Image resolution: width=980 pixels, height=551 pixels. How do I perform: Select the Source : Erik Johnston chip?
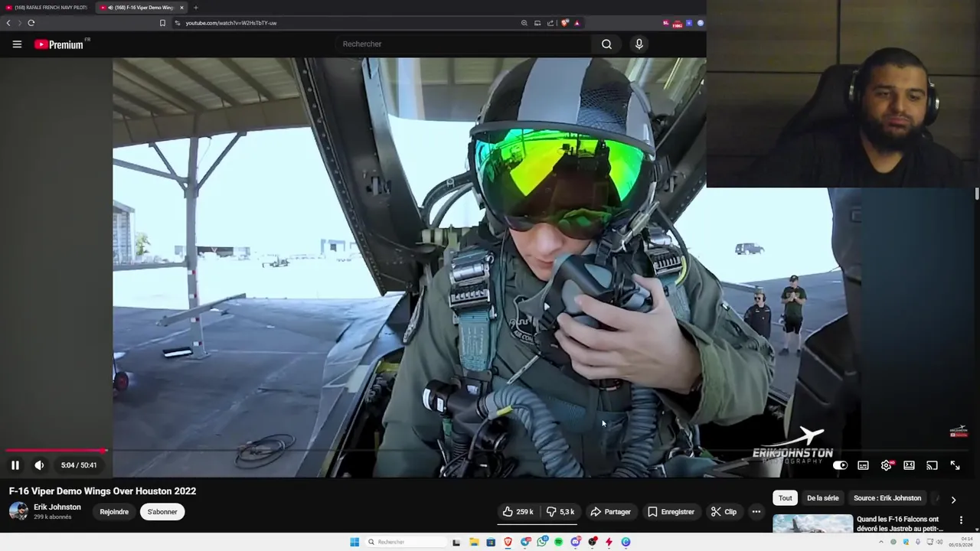coord(887,498)
